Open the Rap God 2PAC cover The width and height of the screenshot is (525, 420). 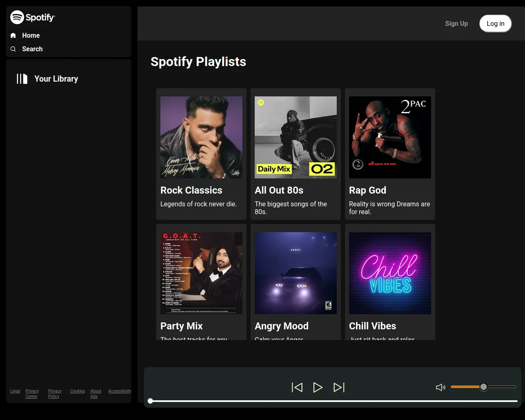pos(390,137)
